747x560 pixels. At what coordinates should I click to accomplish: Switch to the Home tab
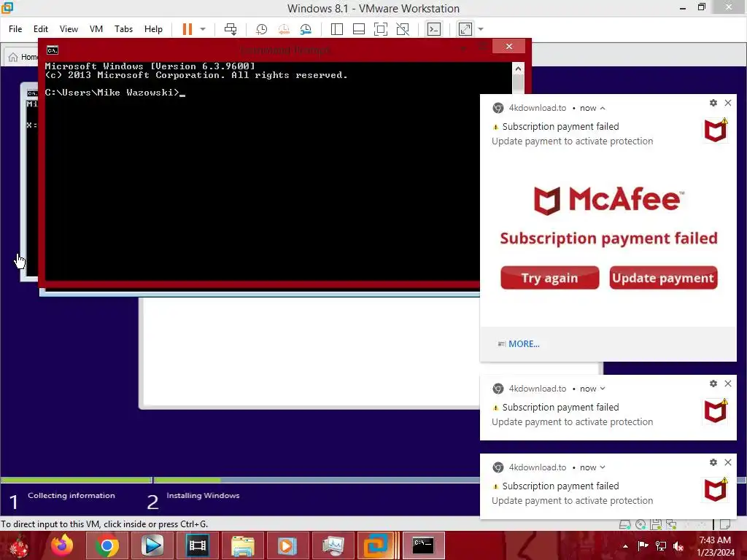pos(23,57)
